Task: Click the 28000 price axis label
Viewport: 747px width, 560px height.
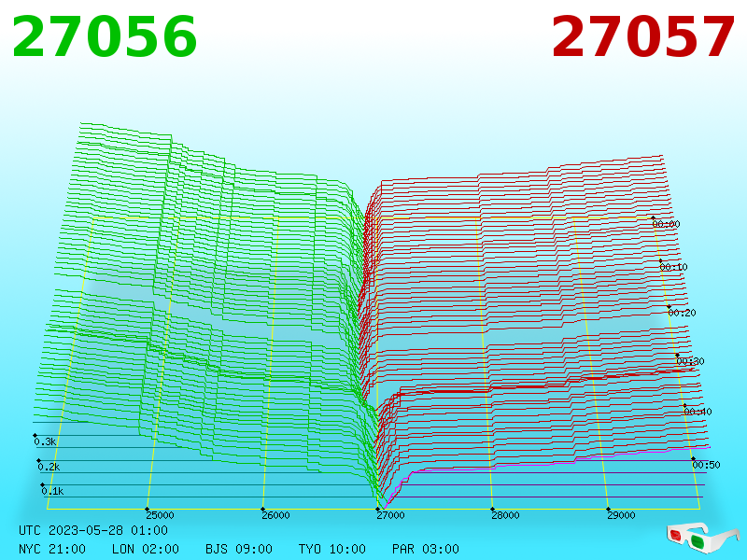Action: (x=505, y=515)
